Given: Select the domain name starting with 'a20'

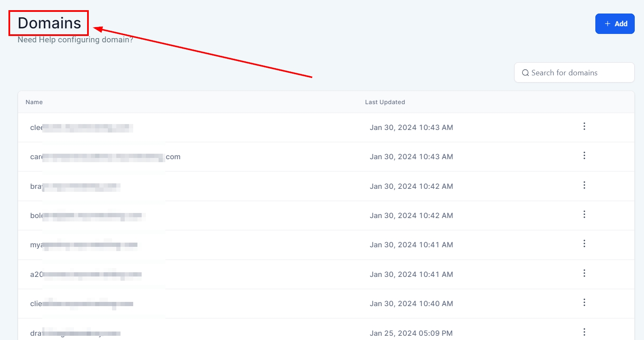Looking at the screenshot, I should [x=85, y=274].
